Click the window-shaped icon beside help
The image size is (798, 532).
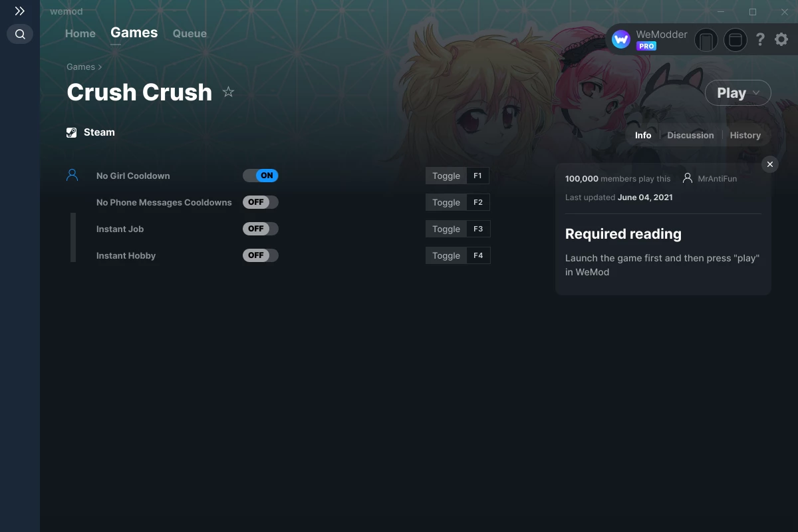point(735,40)
